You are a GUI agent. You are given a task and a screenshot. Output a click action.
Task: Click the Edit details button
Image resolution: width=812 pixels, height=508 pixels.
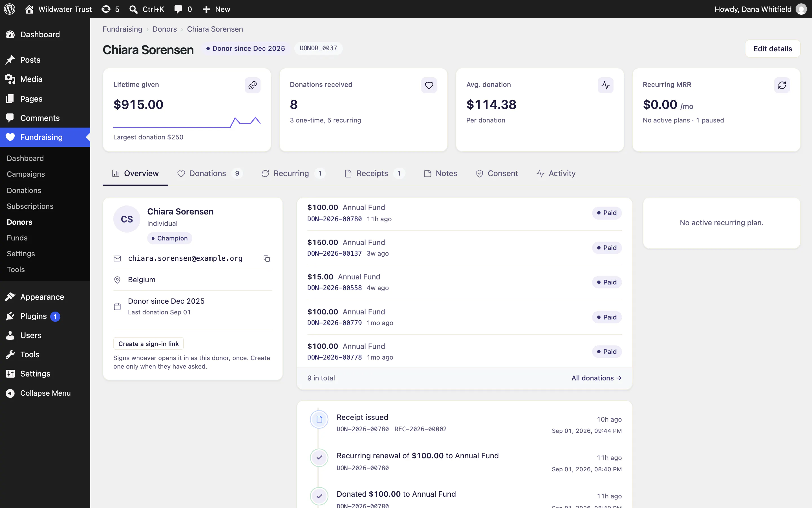[773, 49]
